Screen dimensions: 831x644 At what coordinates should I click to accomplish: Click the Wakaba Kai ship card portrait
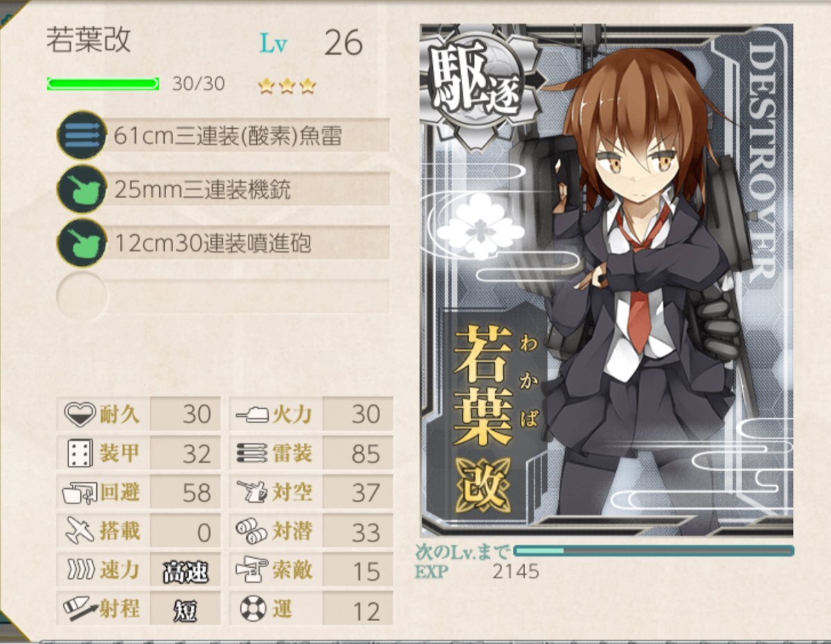[607, 280]
